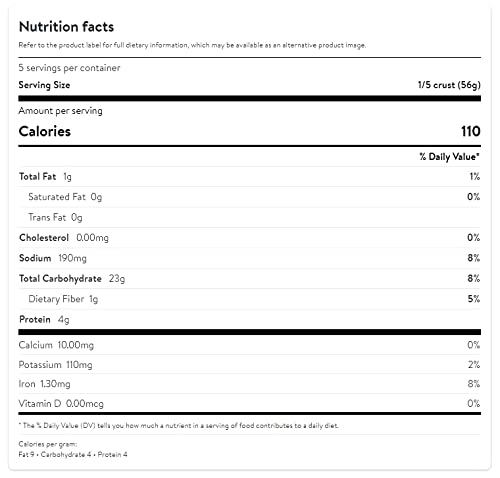Click the Saturated Fat 0g row
The height and width of the screenshot is (478, 500).
pyautogui.click(x=250, y=197)
